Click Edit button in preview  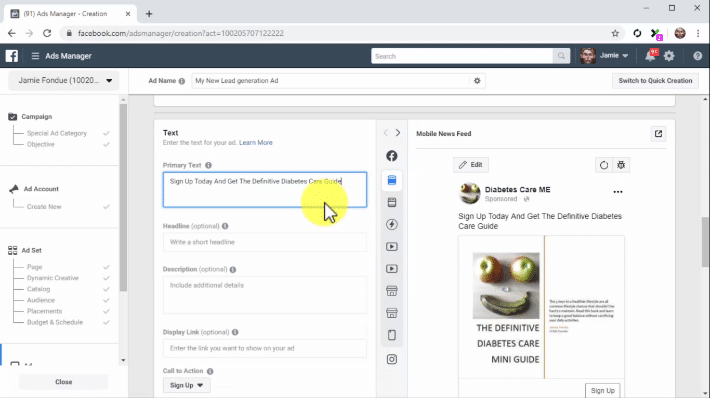point(470,165)
